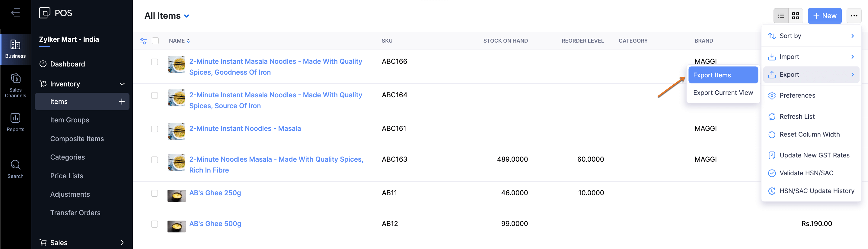Screen dimensions: 868x249
Task: Expand the Sales section in sidebar
Action: click(122, 242)
